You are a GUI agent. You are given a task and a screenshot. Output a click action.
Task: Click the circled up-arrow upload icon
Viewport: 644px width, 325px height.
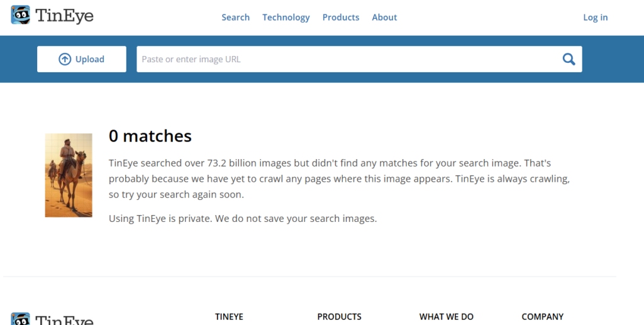[x=65, y=59]
